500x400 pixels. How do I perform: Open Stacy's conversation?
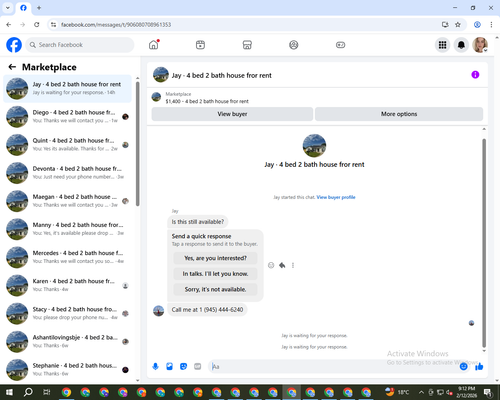coord(67,313)
